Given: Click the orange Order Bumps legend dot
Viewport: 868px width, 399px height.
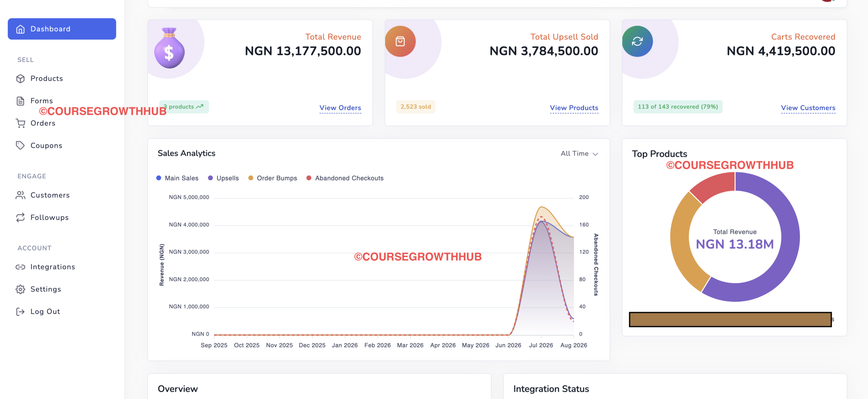Looking at the screenshot, I should (251, 178).
